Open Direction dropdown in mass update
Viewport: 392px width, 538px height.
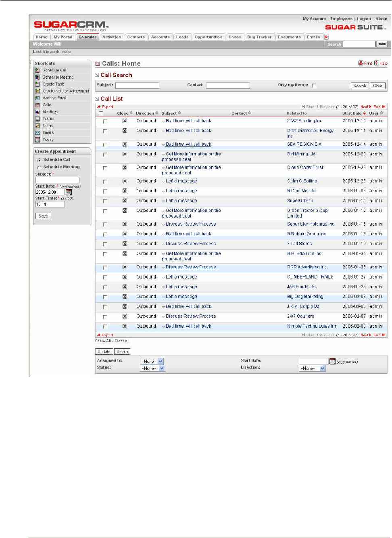tap(312, 368)
